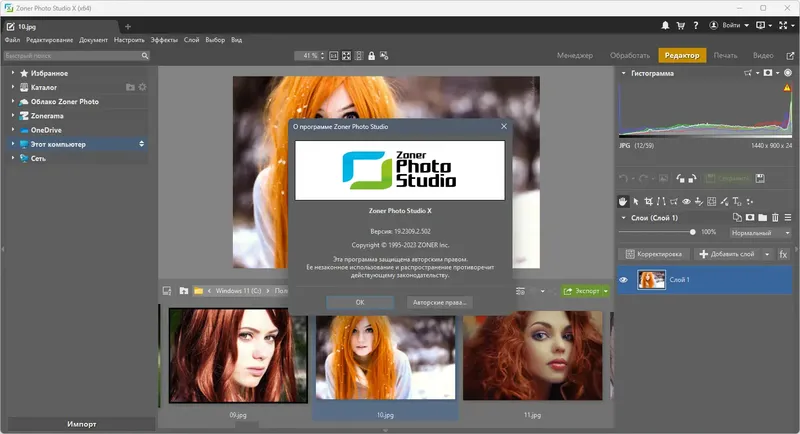
Task: Create layer group folder icon
Action: pos(763,217)
